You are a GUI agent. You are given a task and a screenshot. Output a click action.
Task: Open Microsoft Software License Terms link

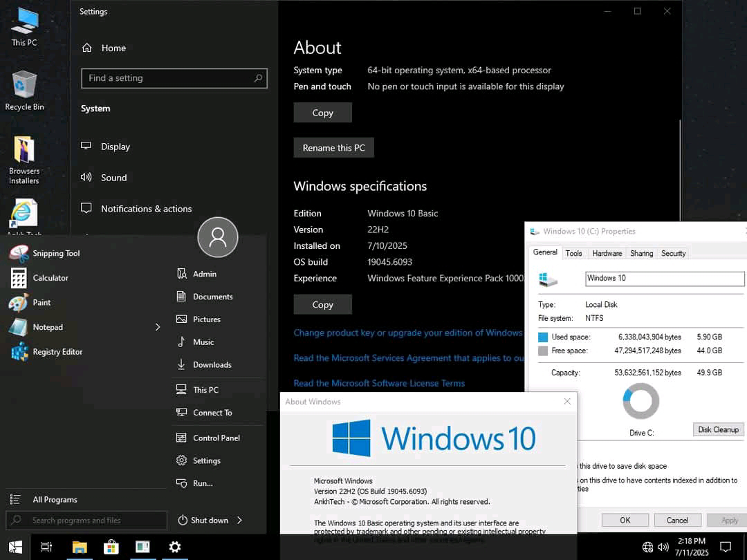[379, 383]
